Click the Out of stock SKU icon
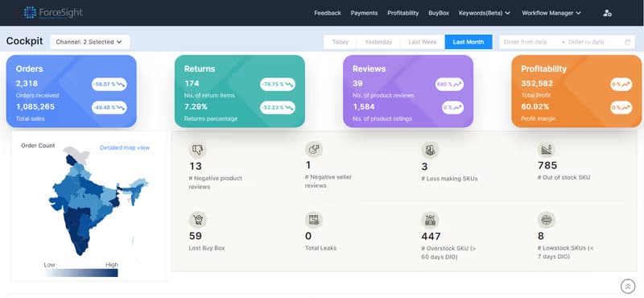Screen dimensions: 644x298 pos(547,150)
